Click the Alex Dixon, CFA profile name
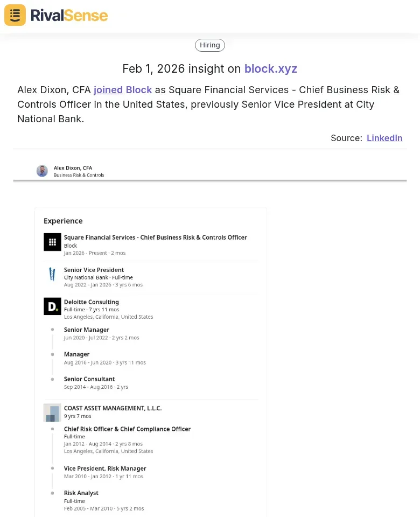 click(73, 168)
